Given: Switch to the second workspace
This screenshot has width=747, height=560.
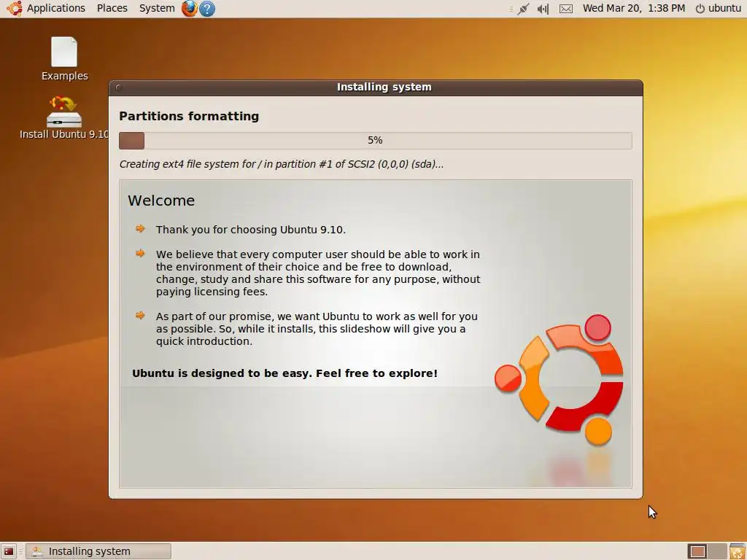Looking at the screenshot, I should [717, 551].
